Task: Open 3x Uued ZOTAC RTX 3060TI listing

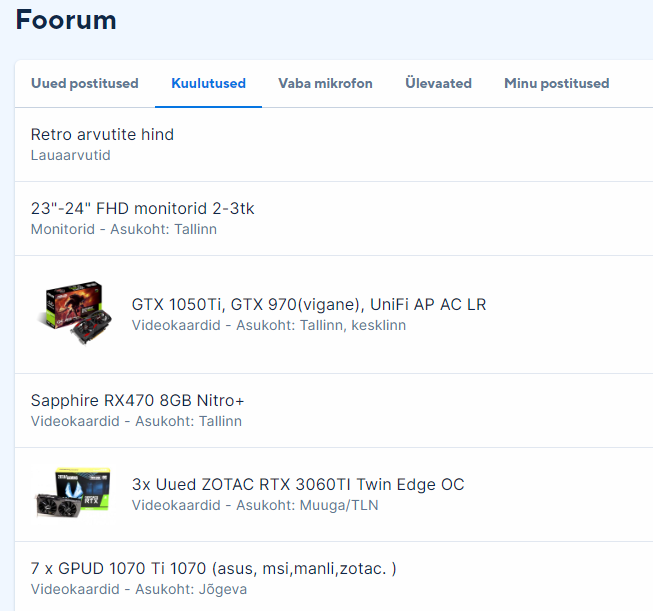Action: [298, 484]
